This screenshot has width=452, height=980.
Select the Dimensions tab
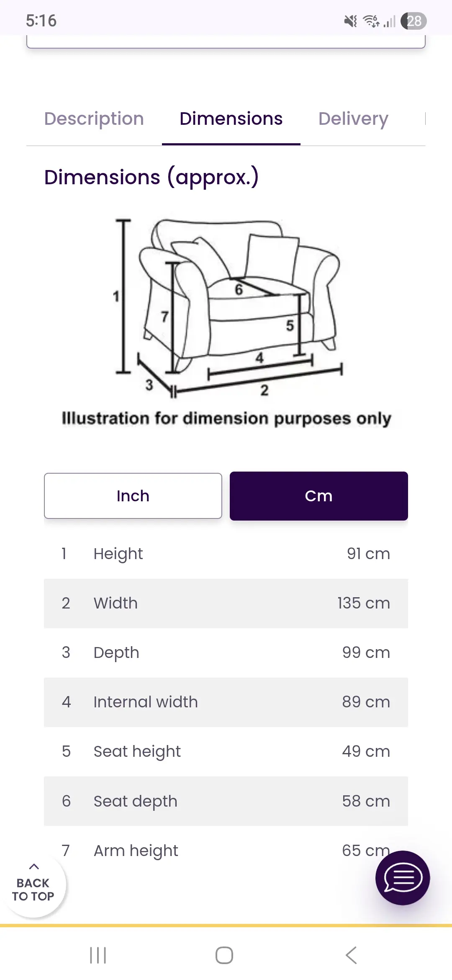pos(231,119)
